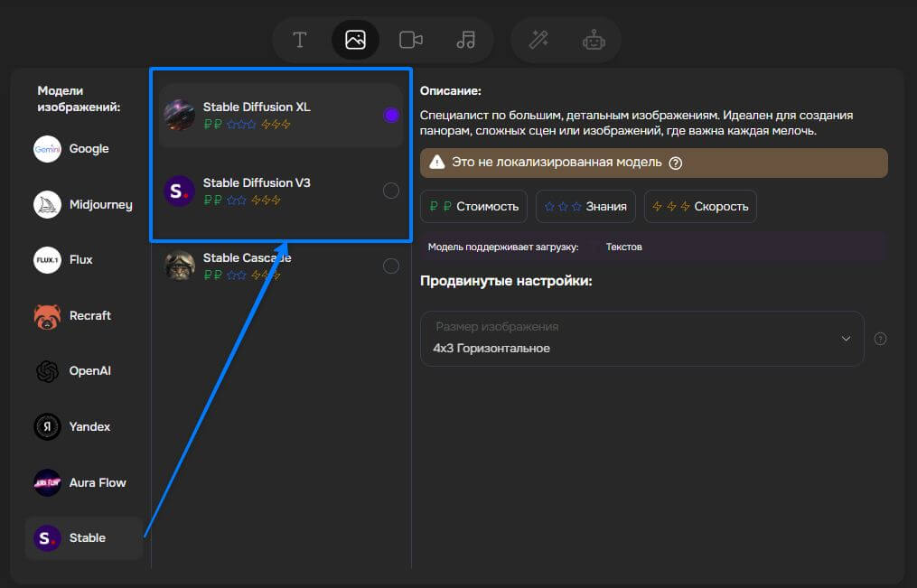Click the help question mark beside localized model warning
The image size is (917, 588).
click(x=675, y=163)
